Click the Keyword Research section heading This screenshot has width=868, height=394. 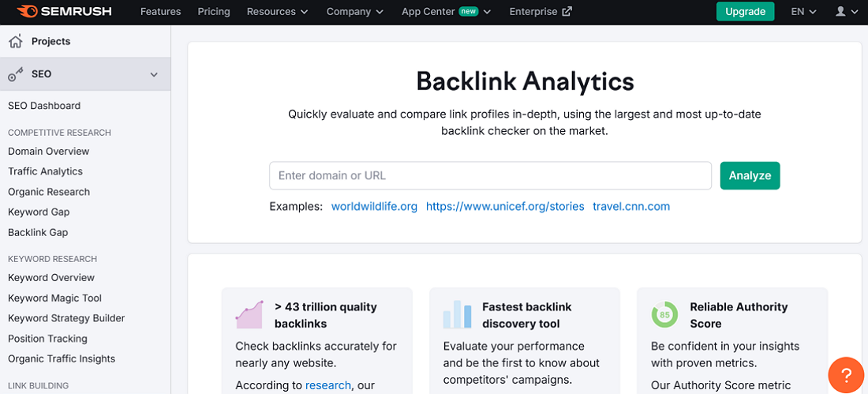[x=53, y=259]
